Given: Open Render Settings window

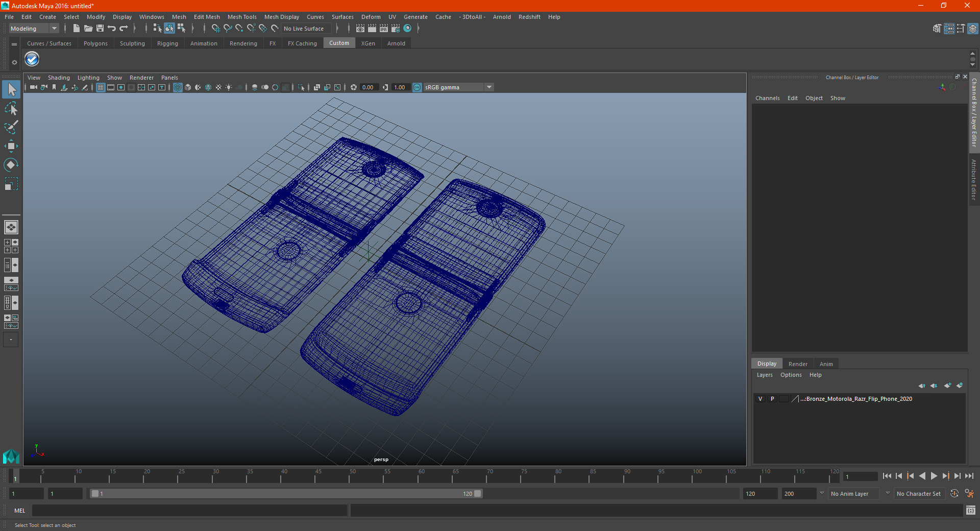Looking at the screenshot, I should pyautogui.click(x=396, y=29).
